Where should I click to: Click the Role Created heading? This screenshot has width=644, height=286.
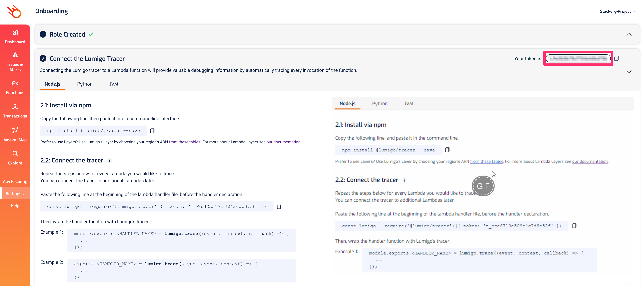67,35
